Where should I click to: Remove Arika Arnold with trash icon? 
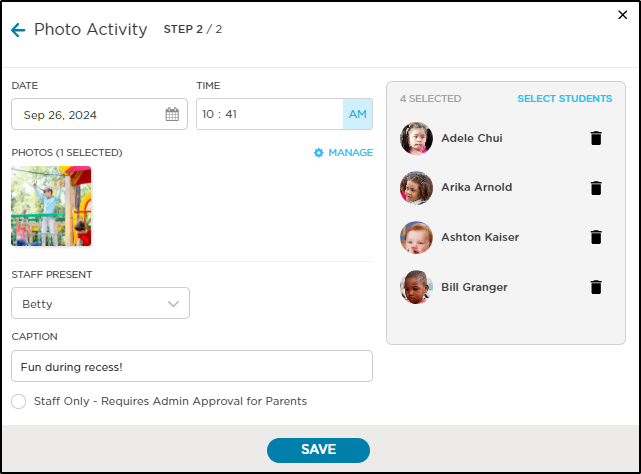click(x=596, y=188)
